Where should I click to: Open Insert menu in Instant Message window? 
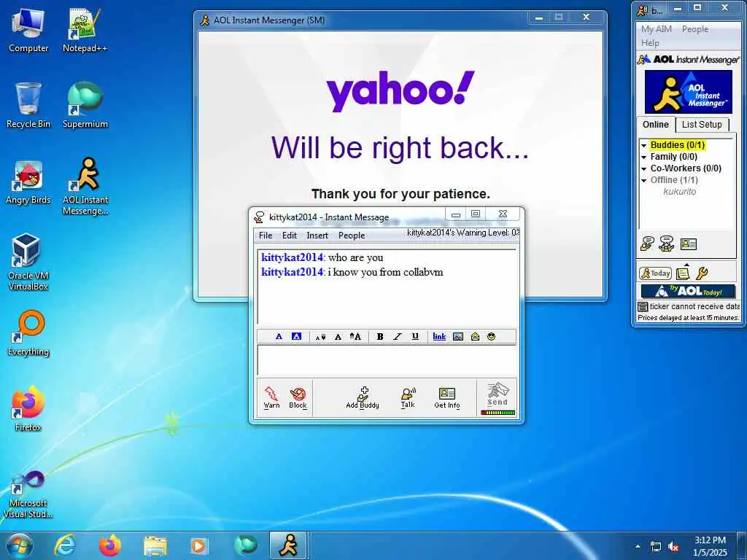(x=317, y=236)
